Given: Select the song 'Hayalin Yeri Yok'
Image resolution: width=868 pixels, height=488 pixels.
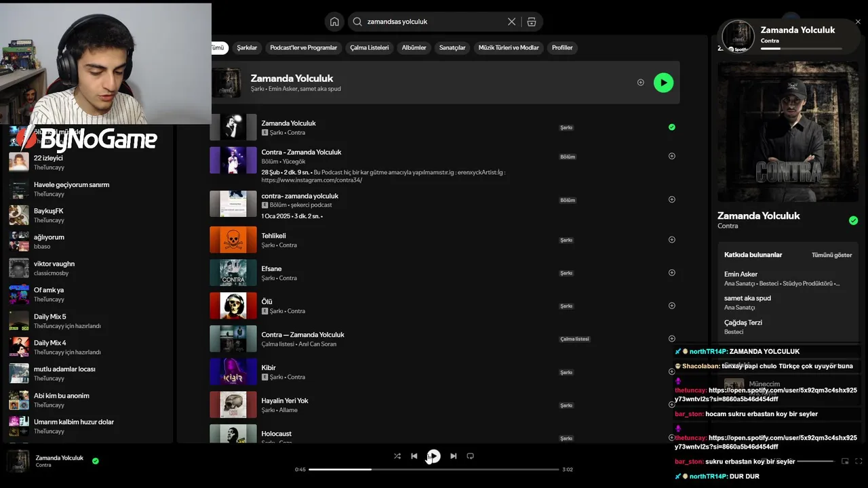Looking at the screenshot, I should [x=285, y=401].
